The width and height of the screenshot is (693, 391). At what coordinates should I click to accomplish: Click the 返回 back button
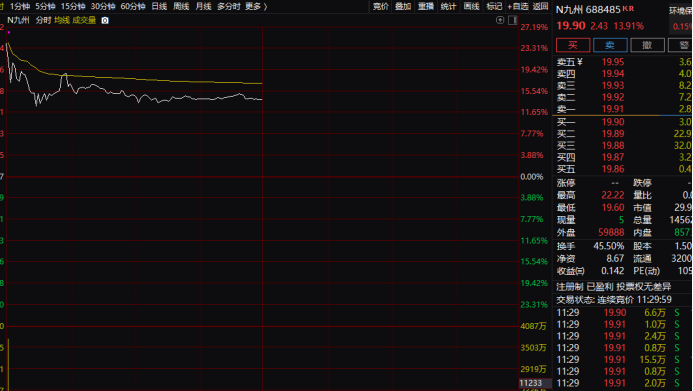pyautogui.click(x=541, y=6)
